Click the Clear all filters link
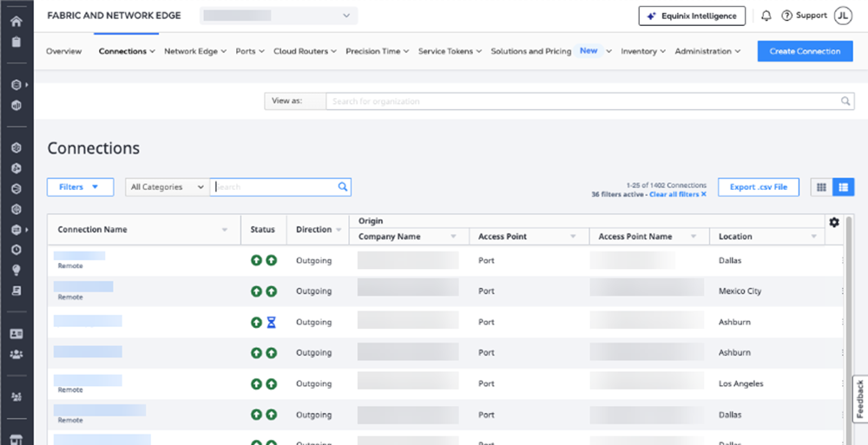This screenshot has height=445, width=868. tap(674, 194)
